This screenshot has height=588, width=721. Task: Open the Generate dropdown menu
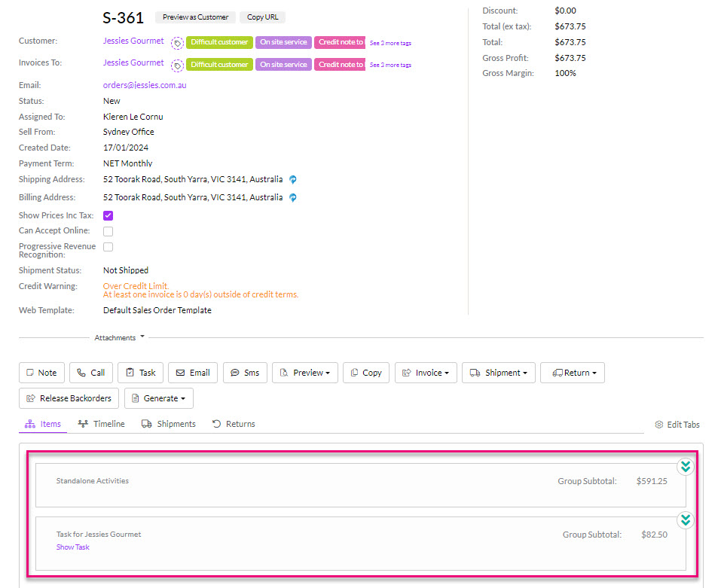click(x=159, y=398)
